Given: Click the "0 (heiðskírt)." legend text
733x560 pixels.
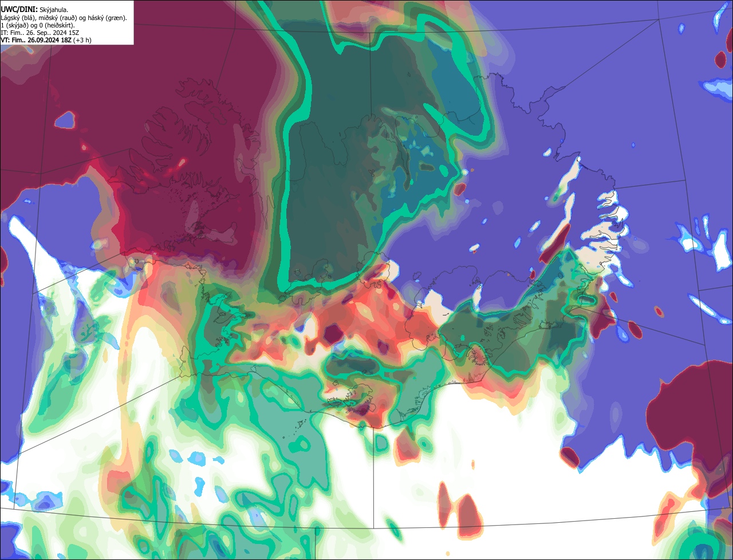Looking at the screenshot, I should pyautogui.click(x=57, y=25).
